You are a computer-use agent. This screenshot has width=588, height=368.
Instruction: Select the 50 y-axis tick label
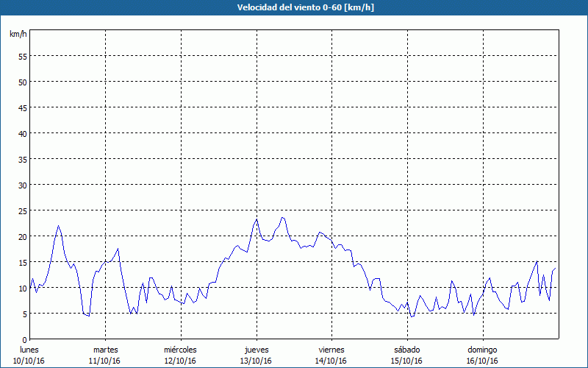pos(22,82)
